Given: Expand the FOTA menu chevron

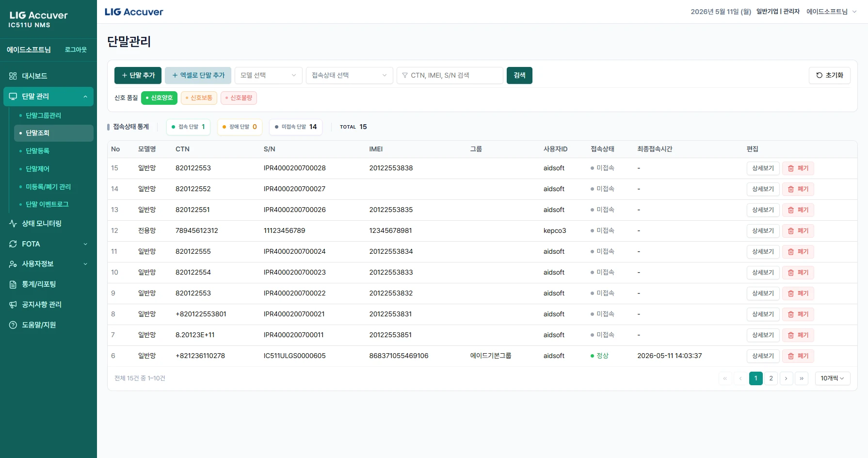Looking at the screenshot, I should tap(85, 244).
